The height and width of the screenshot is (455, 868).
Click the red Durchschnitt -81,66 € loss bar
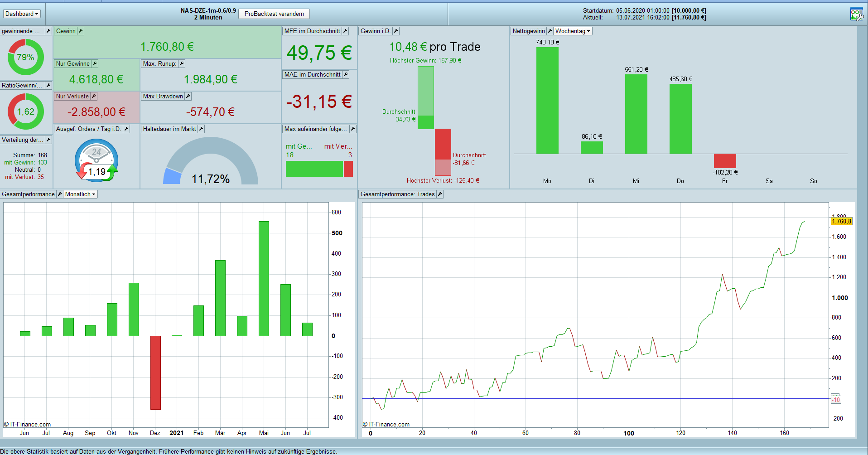pyautogui.click(x=443, y=144)
